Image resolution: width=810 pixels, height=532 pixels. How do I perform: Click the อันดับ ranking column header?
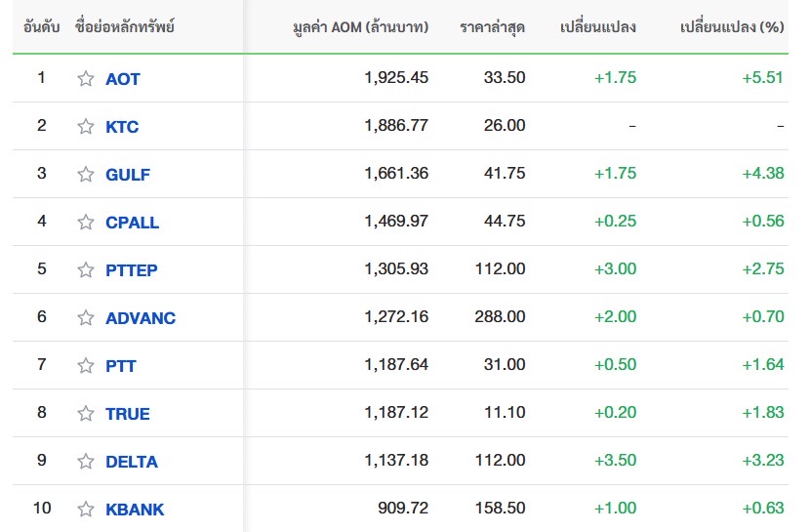(x=41, y=26)
